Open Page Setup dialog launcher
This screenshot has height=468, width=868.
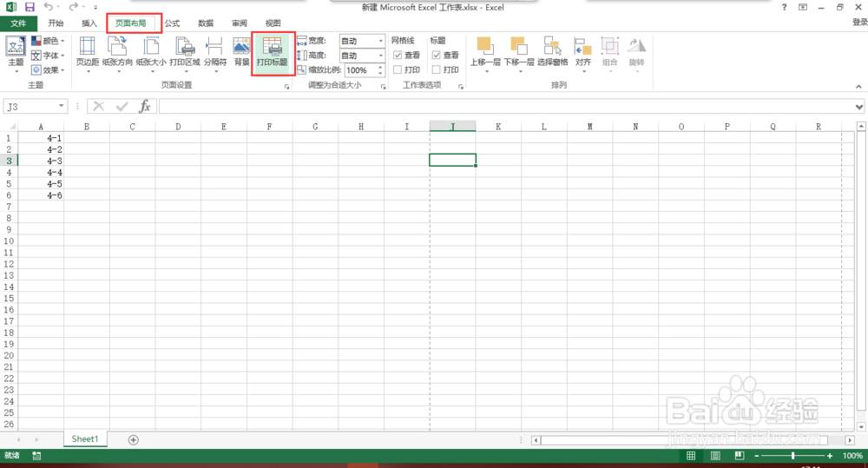(286, 87)
